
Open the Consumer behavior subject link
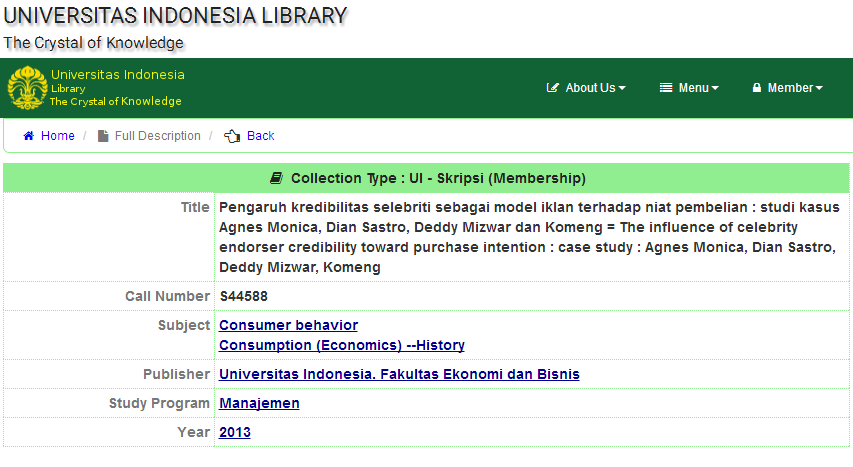[x=288, y=325]
